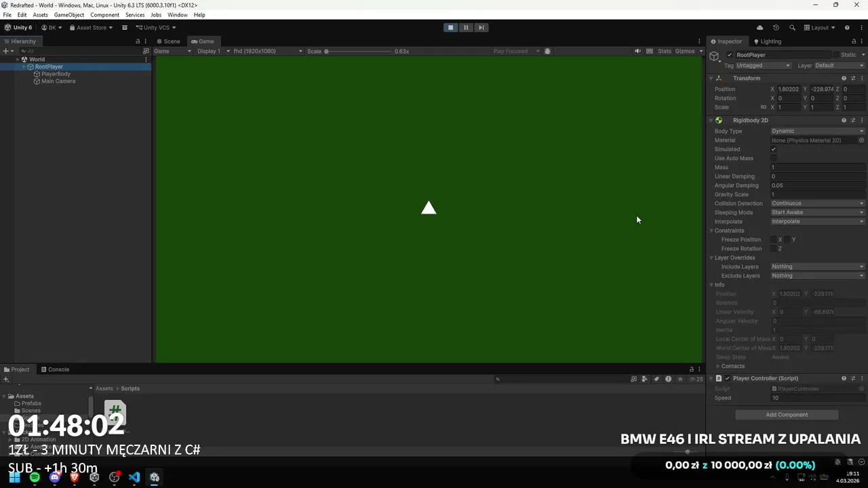Image resolution: width=868 pixels, height=488 pixels.
Task: Toggle Freeze Position X checkbox
Action: coord(774,240)
